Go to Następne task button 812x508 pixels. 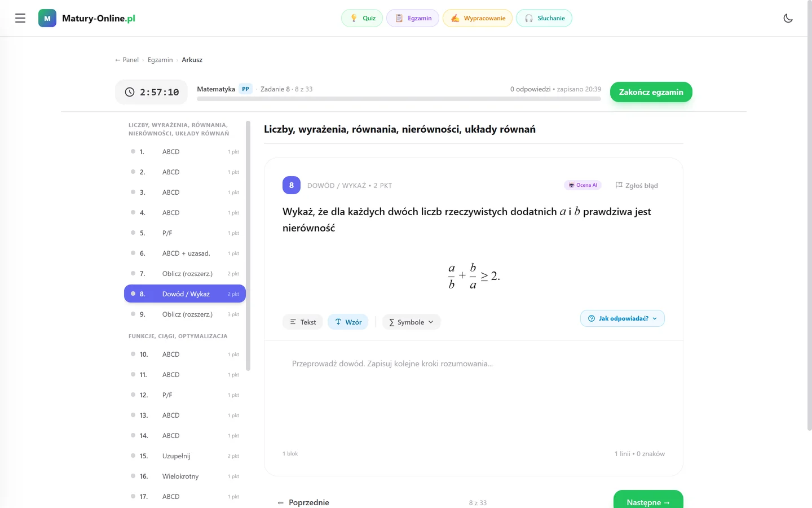[648, 502]
